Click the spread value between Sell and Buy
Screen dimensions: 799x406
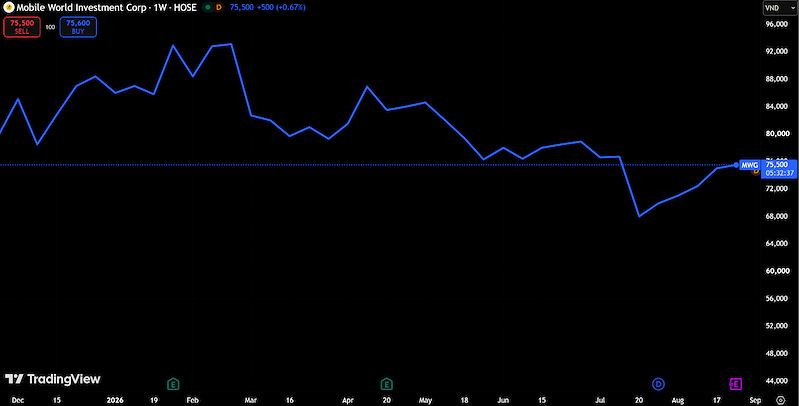point(50,27)
